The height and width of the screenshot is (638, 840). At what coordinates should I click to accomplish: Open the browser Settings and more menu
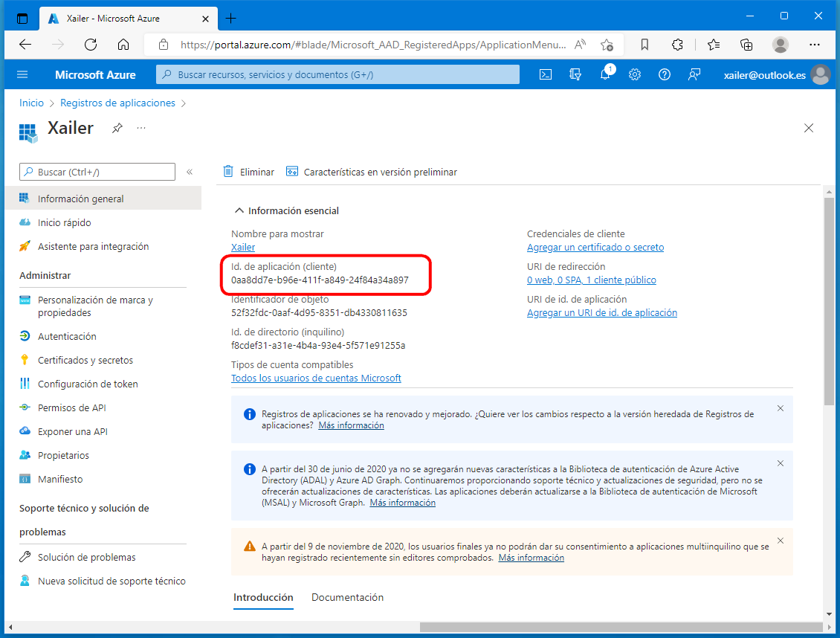click(814, 45)
